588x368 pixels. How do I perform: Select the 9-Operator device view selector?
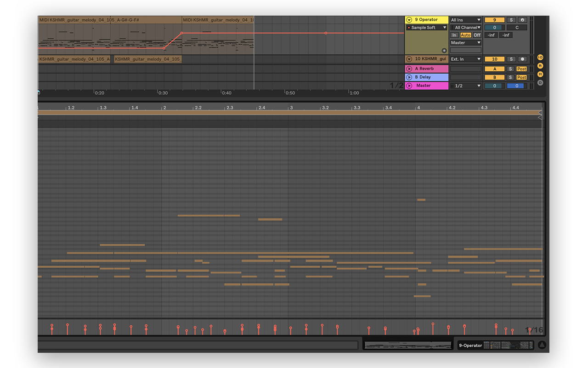[x=496, y=345]
